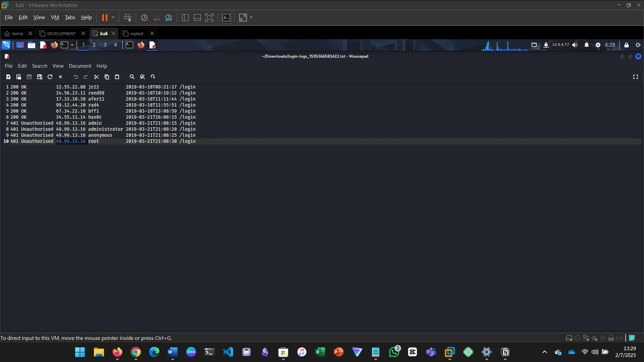Adjust volume via the Kali panel speaker
Viewport: 644px width, 362px height.
click(x=575, y=45)
